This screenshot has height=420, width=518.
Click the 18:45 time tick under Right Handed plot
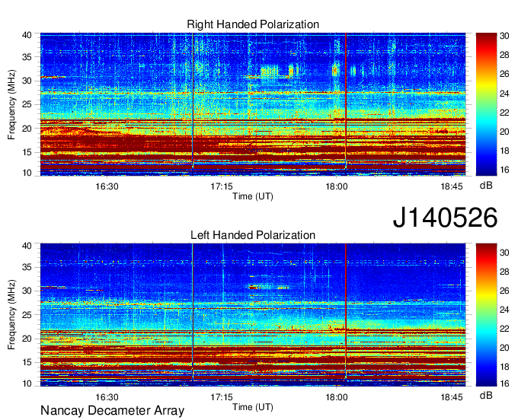click(452, 186)
